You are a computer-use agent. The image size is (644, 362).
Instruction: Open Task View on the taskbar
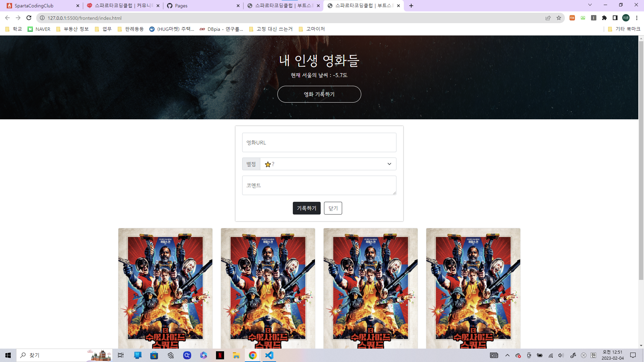pyautogui.click(x=121, y=355)
